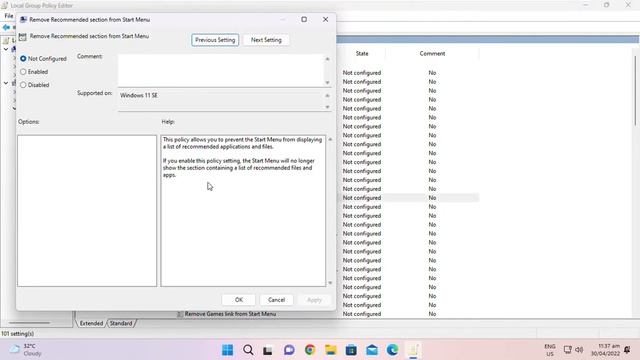Image resolution: width=640 pixels, height=360 pixels.
Task: Open volume control in system tray
Action: pyautogui.click(x=579, y=350)
